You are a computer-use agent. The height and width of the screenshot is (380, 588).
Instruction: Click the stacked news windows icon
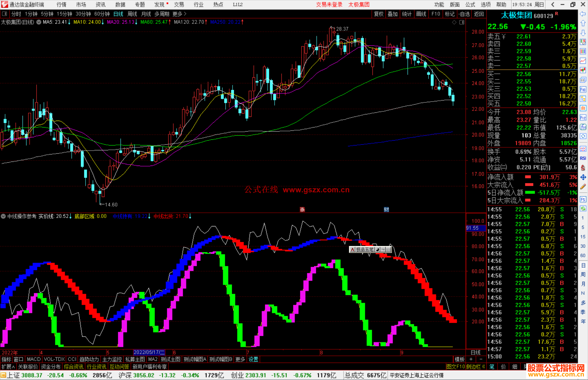tap(583, 80)
